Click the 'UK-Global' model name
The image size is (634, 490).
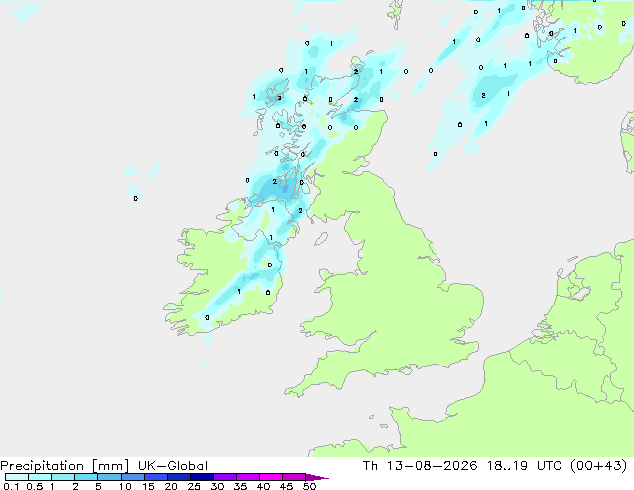click(x=173, y=466)
